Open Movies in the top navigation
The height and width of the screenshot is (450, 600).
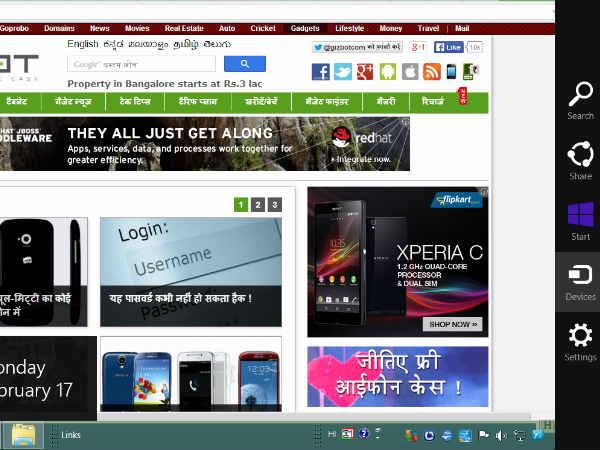(137, 28)
